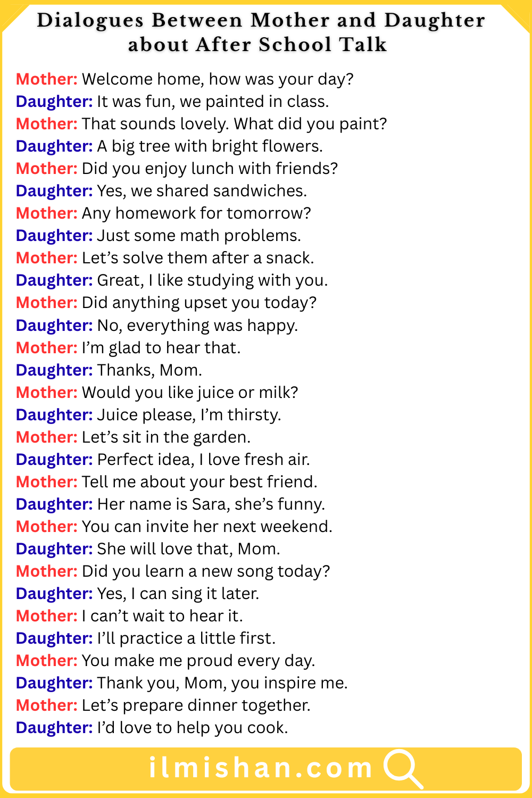532x798 pixels.
Task: Click 'You make me proud every day.'
Action: [x=198, y=661]
